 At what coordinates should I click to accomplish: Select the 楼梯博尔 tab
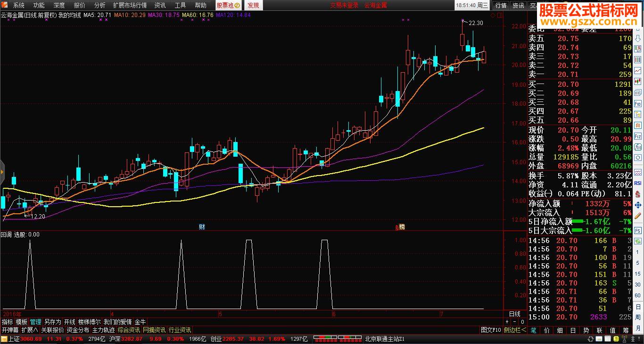tap(90, 322)
